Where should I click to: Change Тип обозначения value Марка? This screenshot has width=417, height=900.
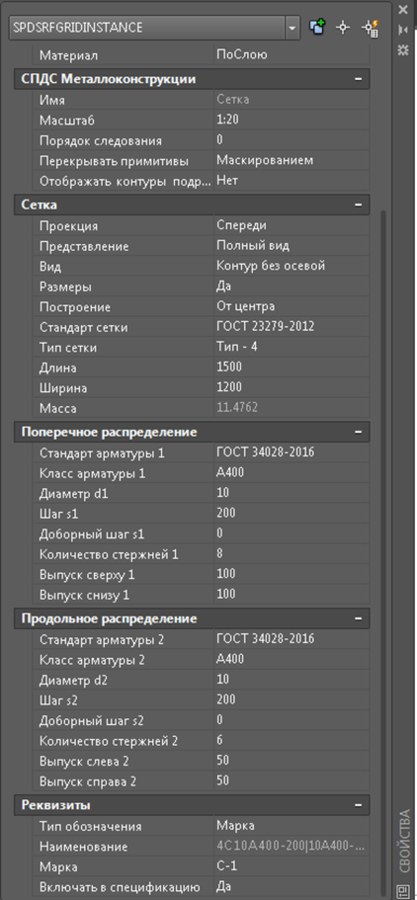[x=291, y=825]
